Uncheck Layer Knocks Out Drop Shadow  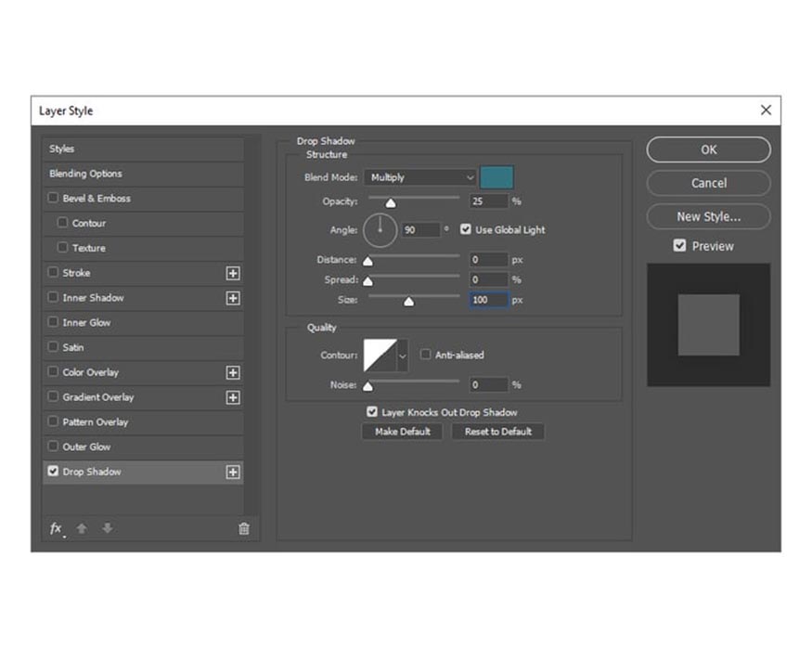tap(372, 412)
